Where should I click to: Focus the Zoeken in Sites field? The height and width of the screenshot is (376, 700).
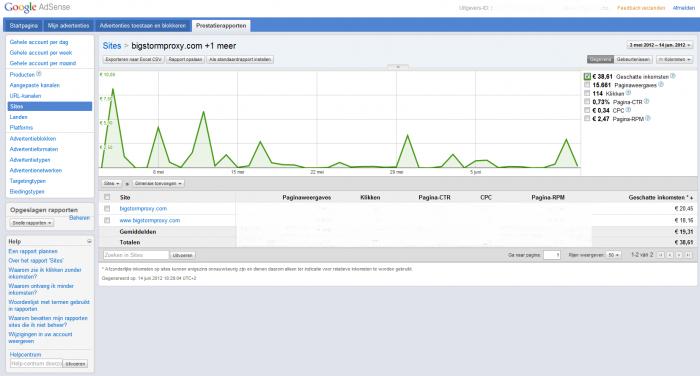(136, 255)
